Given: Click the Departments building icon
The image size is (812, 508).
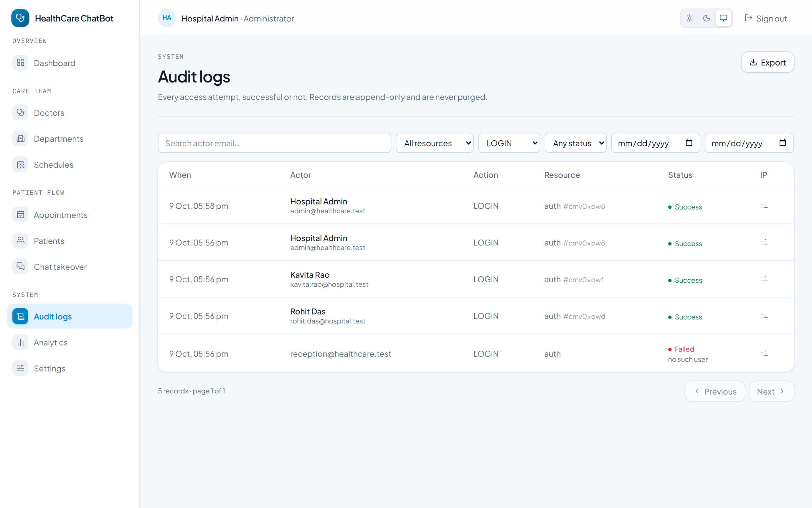Looking at the screenshot, I should point(21,138).
